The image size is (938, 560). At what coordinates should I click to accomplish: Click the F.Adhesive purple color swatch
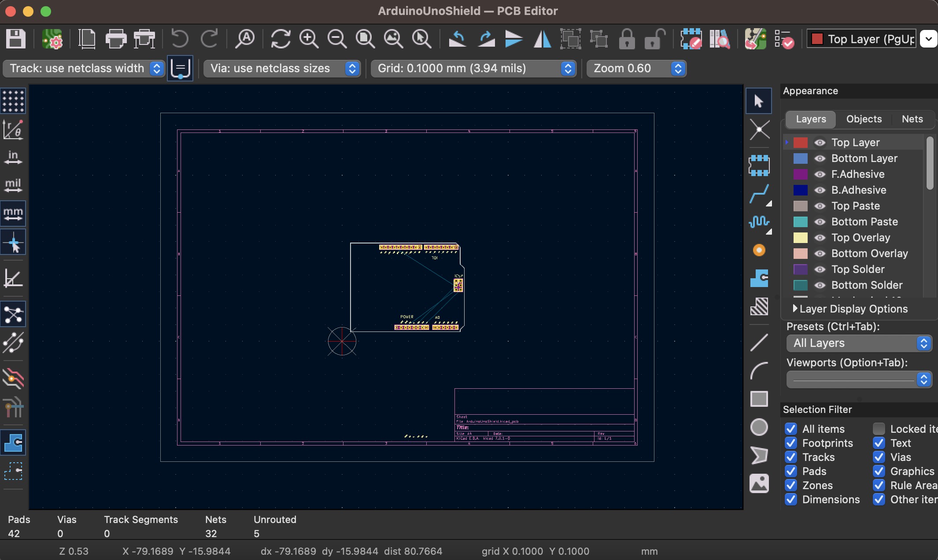(800, 174)
